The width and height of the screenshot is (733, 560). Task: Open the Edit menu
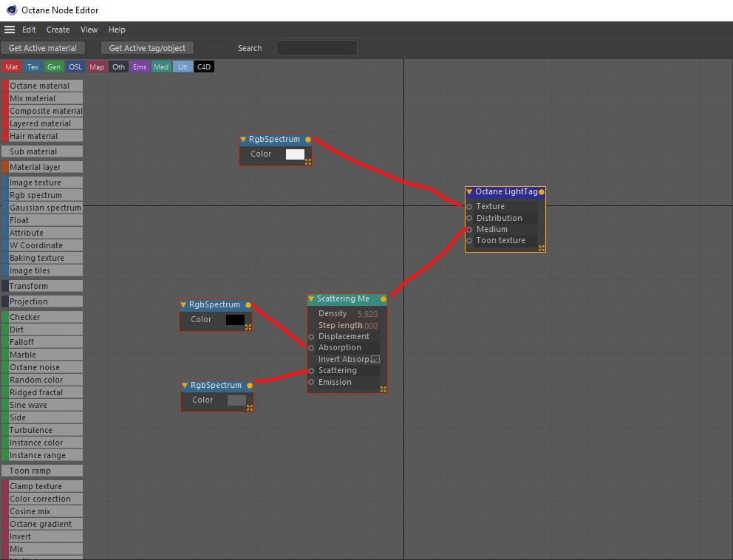tap(29, 30)
